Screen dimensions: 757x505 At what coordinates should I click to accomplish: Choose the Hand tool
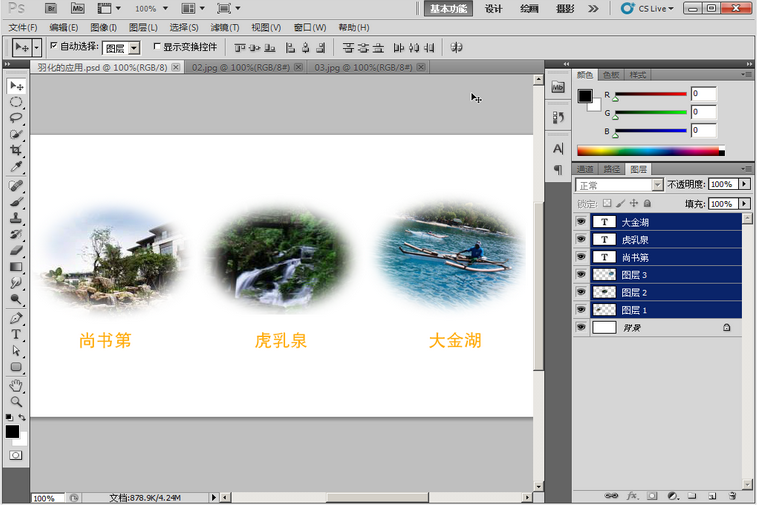(x=16, y=385)
